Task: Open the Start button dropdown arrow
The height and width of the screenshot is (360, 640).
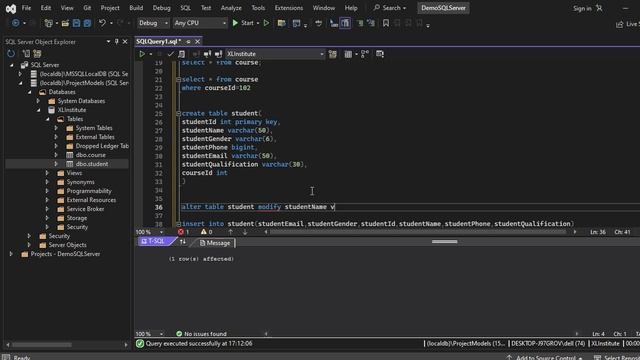Action: pos(258,23)
